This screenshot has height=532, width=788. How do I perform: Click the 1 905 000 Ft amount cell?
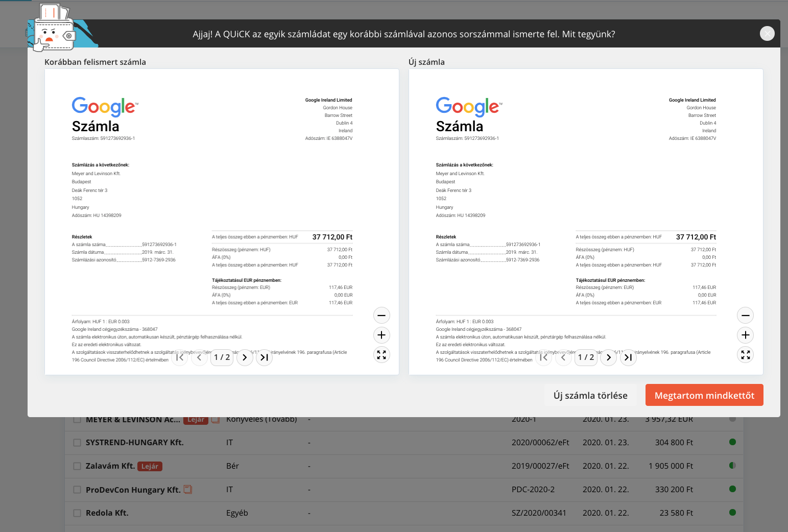(x=671, y=466)
